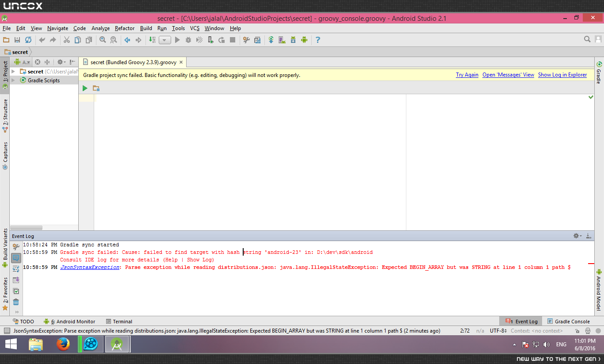Click Show Log in Explorer link

[x=562, y=75]
